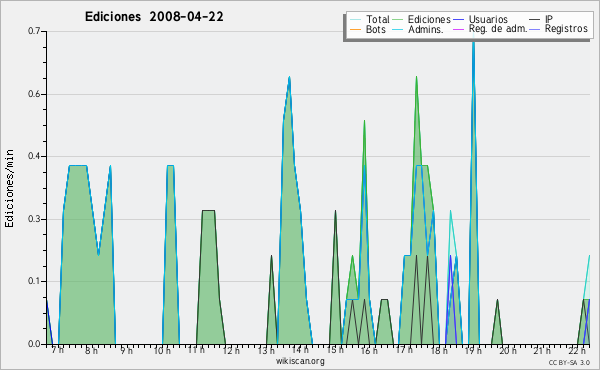
Task: Click the V-shaped dip near 8 h
Action: pos(98,253)
